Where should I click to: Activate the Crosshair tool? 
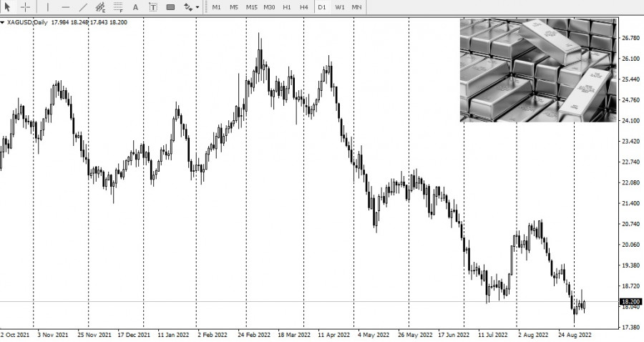click(x=26, y=7)
